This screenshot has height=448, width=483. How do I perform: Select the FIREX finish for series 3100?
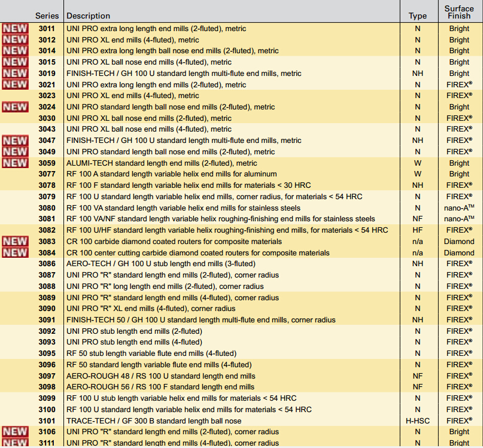tap(459, 410)
